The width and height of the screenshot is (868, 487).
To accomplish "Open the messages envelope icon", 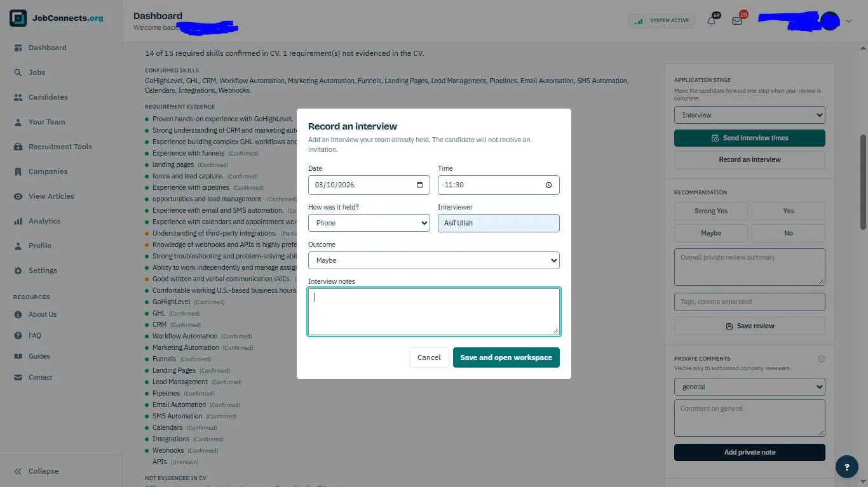I will [737, 21].
